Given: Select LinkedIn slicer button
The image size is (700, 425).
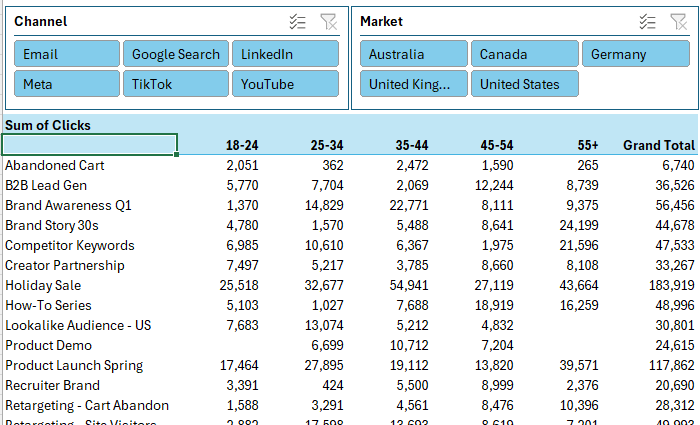Looking at the screenshot, I should pos(285,54).
